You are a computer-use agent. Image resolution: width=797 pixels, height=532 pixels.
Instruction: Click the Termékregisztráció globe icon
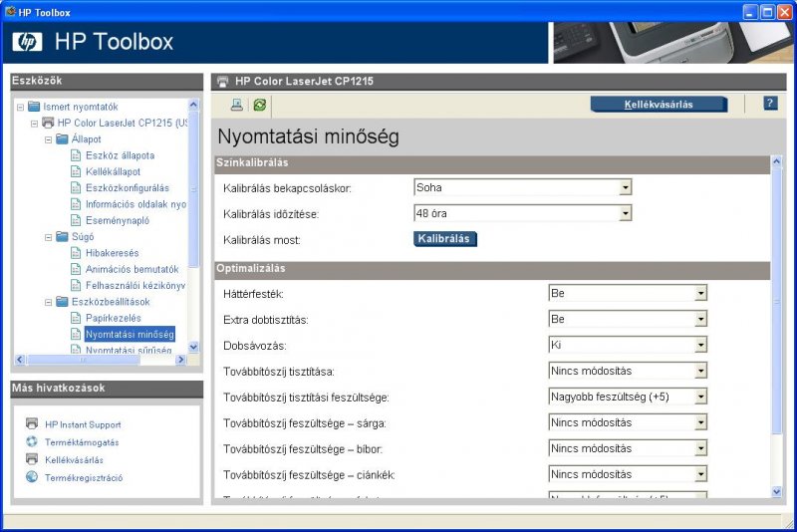coord(32,476)
